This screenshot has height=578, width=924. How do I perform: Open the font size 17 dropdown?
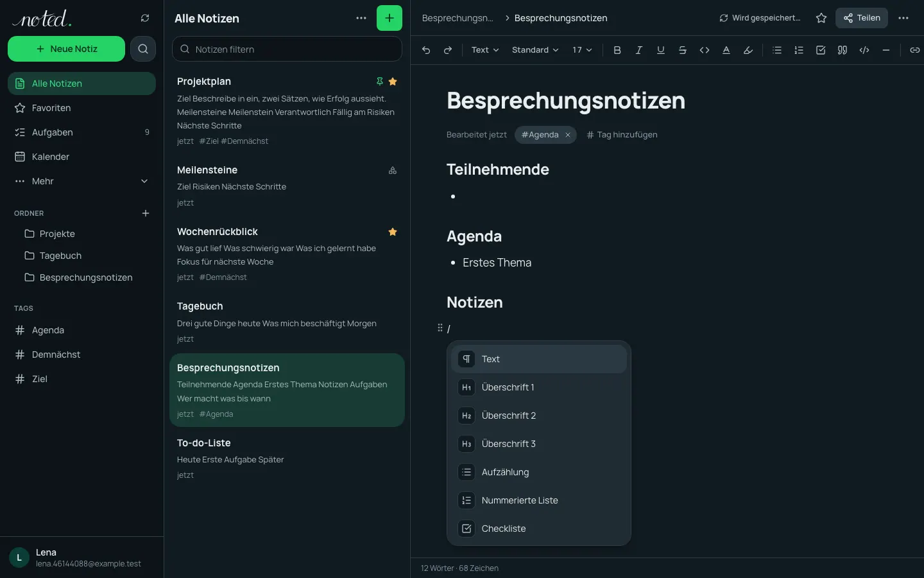point(582,50)
